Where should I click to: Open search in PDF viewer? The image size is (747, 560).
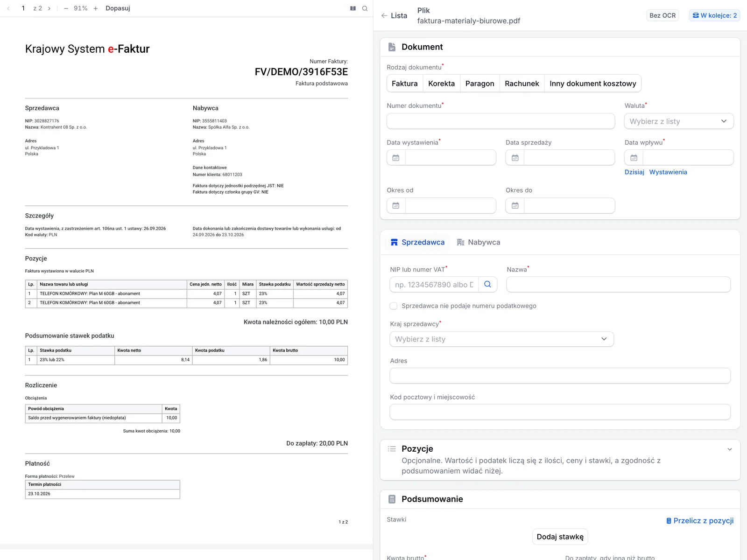click(365, 8)
